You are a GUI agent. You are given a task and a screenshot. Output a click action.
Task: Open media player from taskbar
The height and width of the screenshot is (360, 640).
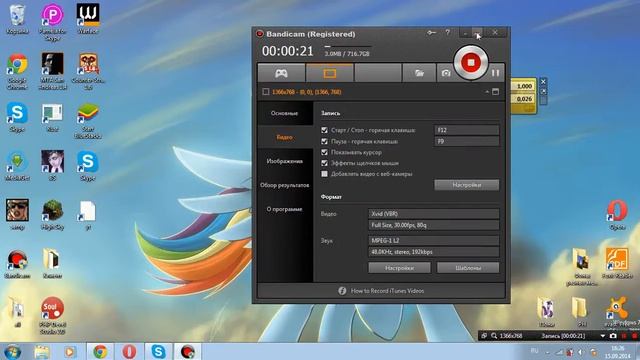click(x=69, y=351)
